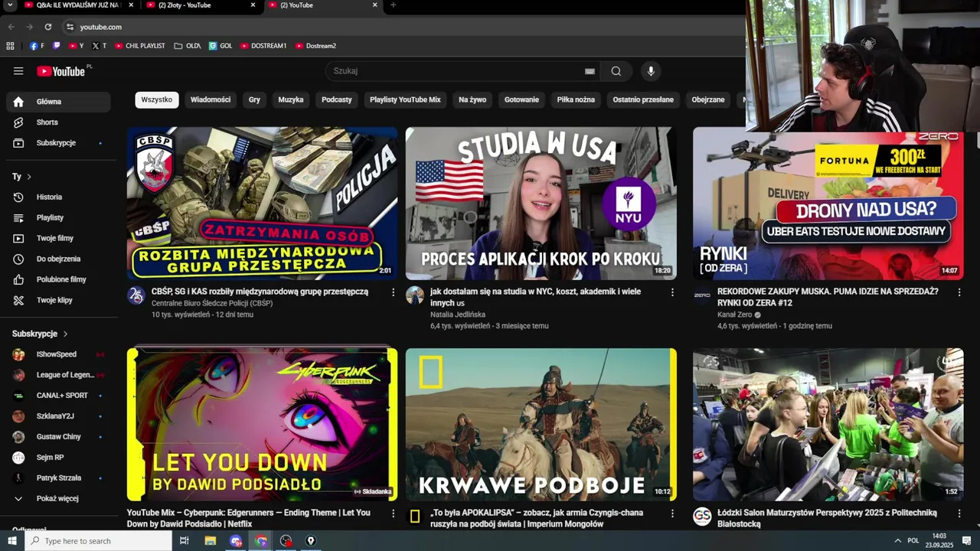Image resolution: width=980 pixels, height=551 pixels.
Task: Open more options for Cyberpunk mix
Action: tap(394, 514)
